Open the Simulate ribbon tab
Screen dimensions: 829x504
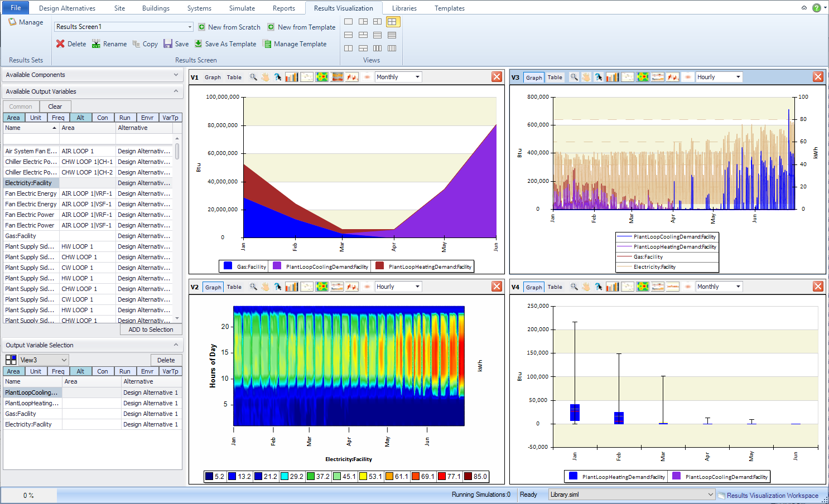click(242, 8)
